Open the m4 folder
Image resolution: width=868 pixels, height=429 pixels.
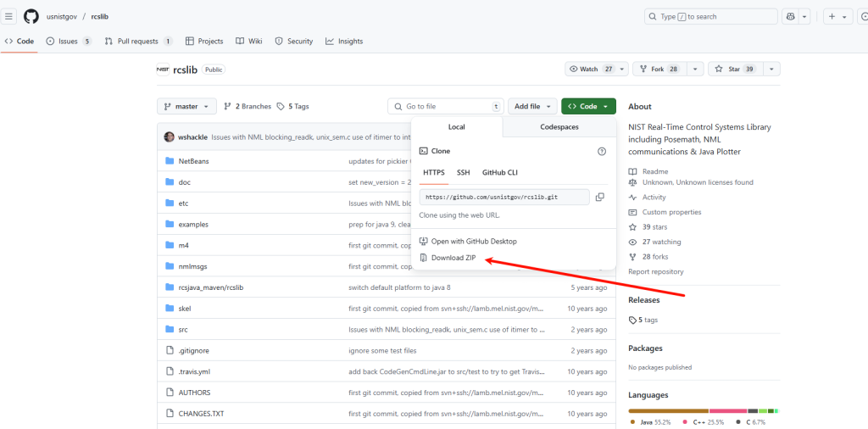(x=184, y=245)
